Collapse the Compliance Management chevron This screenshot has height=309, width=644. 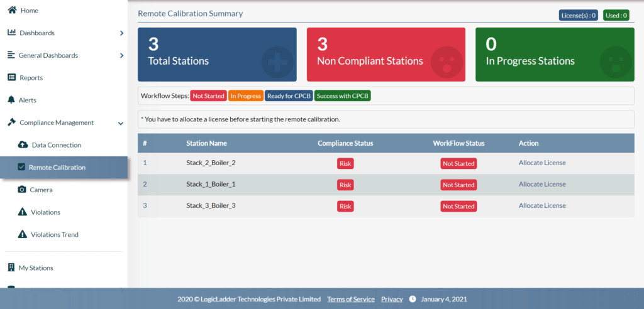coord(121,123)
